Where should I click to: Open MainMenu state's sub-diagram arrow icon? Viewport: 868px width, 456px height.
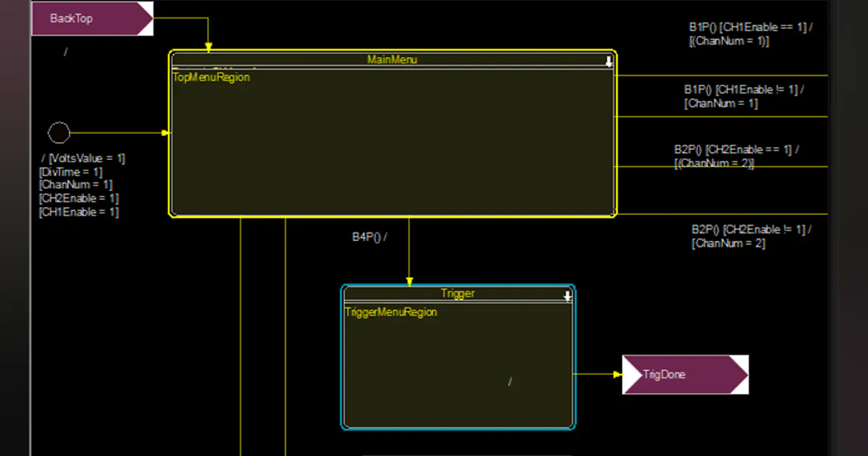point(609,62)
